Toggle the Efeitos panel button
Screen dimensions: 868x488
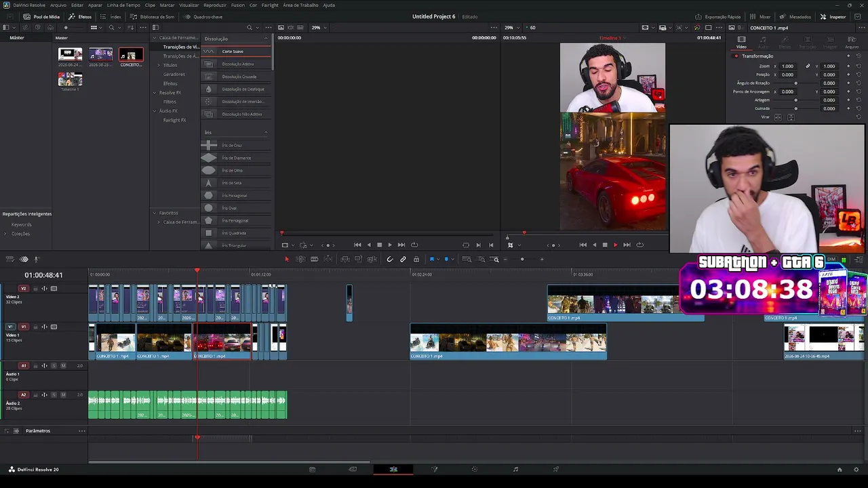click(80, 17)
